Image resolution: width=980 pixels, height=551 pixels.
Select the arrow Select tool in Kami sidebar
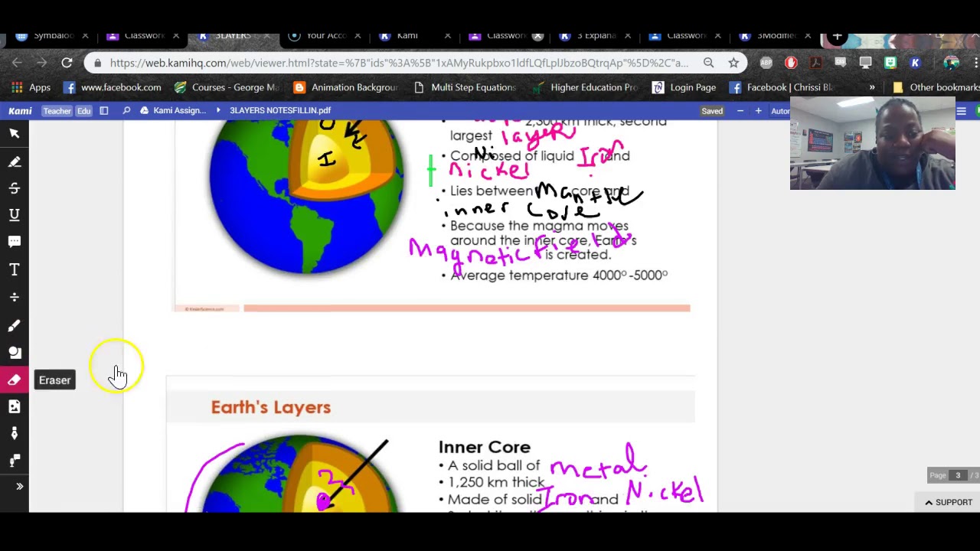(14, 134)
